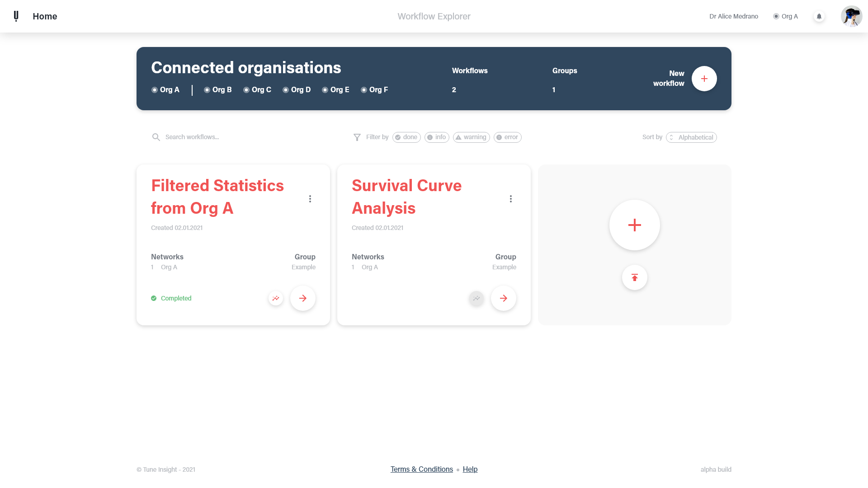Open three-dot menu on Filtered Statistics card
The height and width of the screenshot is (488, 868).
coord(310,199)
